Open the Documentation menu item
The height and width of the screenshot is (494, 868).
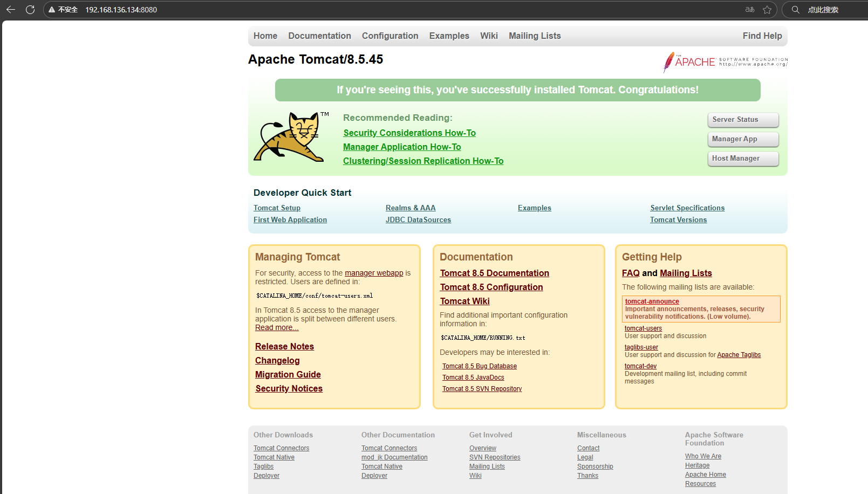319,36
